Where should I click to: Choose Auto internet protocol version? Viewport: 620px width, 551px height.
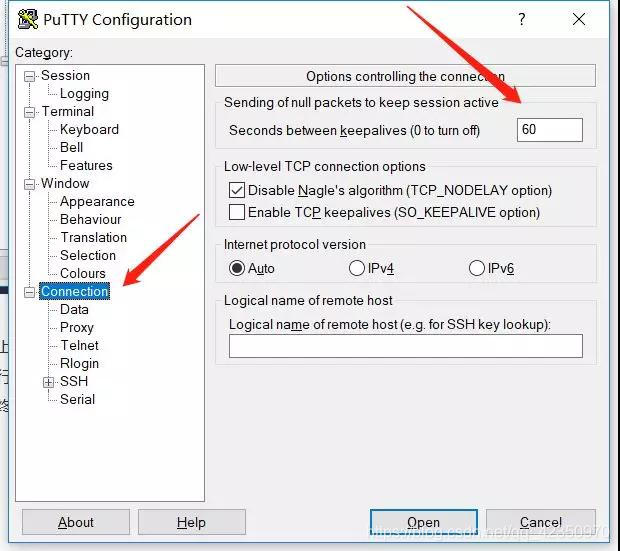pos(236,268)
